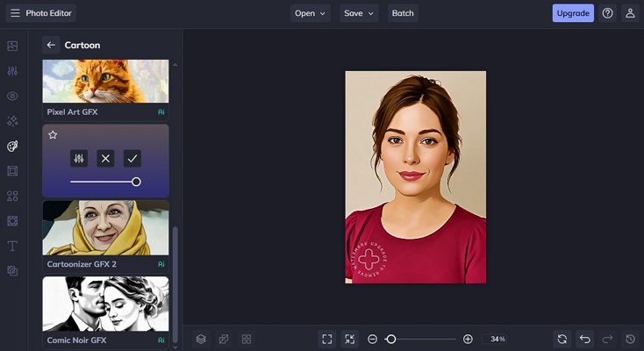Image resolution: width=644 pixels, height=351 pixels.
Task: Open the Image Manager sidebar icon
Action: [x=12, y=46]
